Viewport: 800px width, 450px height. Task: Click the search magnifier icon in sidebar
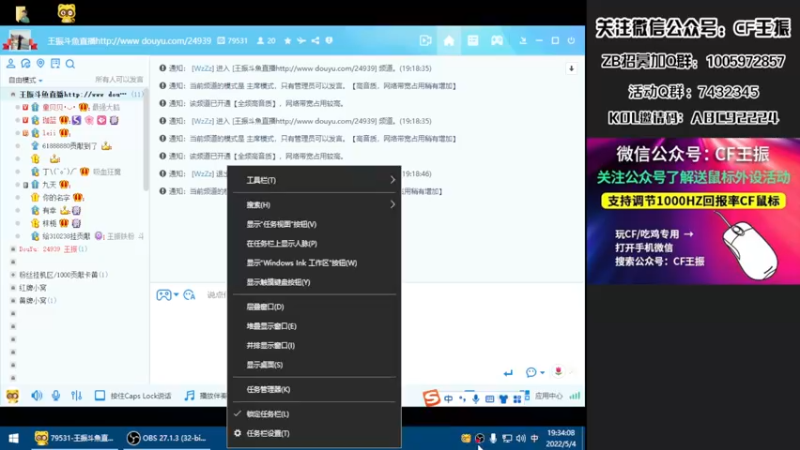coord(70,63)
